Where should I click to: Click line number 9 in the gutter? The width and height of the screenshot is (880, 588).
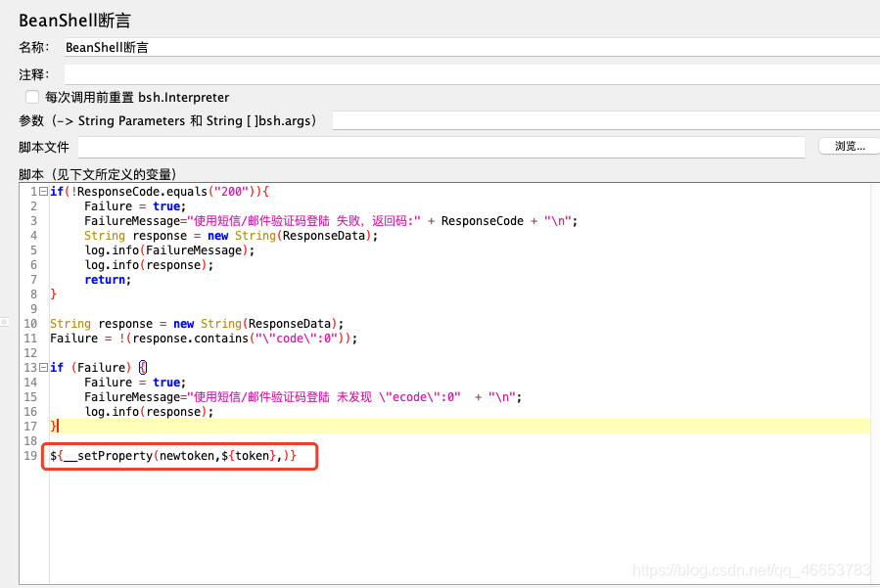click(33, 309)
